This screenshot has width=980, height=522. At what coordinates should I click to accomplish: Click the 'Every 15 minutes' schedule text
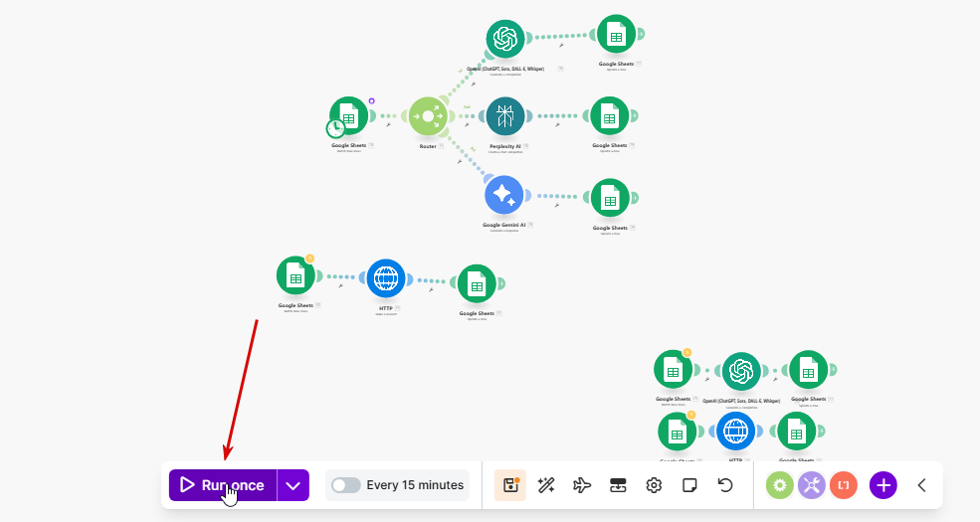point(415,485)
